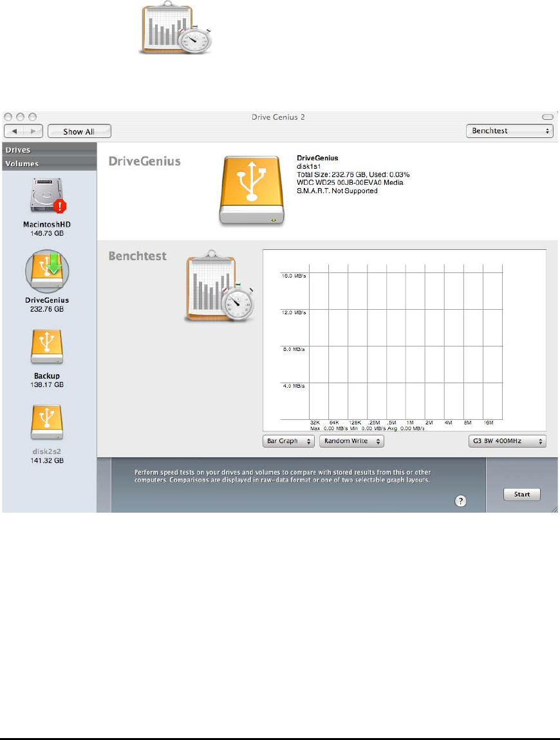Viewport: 560px width, 740px height.
Task: Click the 'MacintoshHD' label text
Action: coord(47,225)
